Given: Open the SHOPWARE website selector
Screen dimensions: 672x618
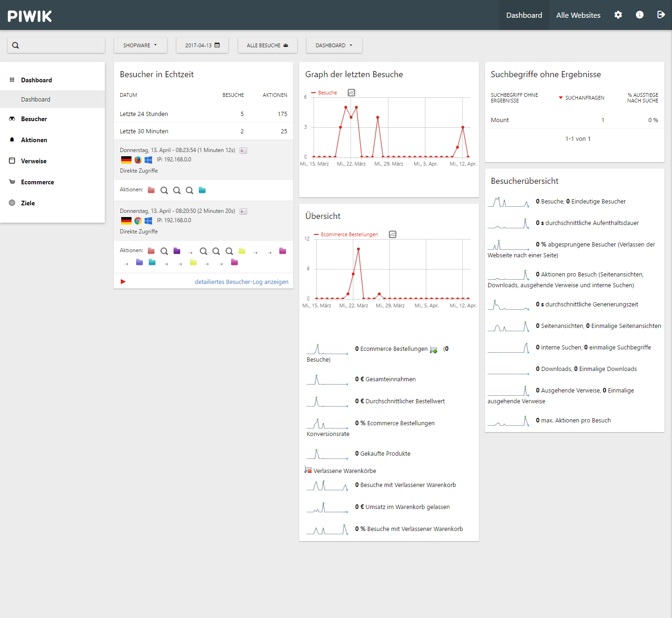Looking at the screenshot, I should [x=140, y=45].
